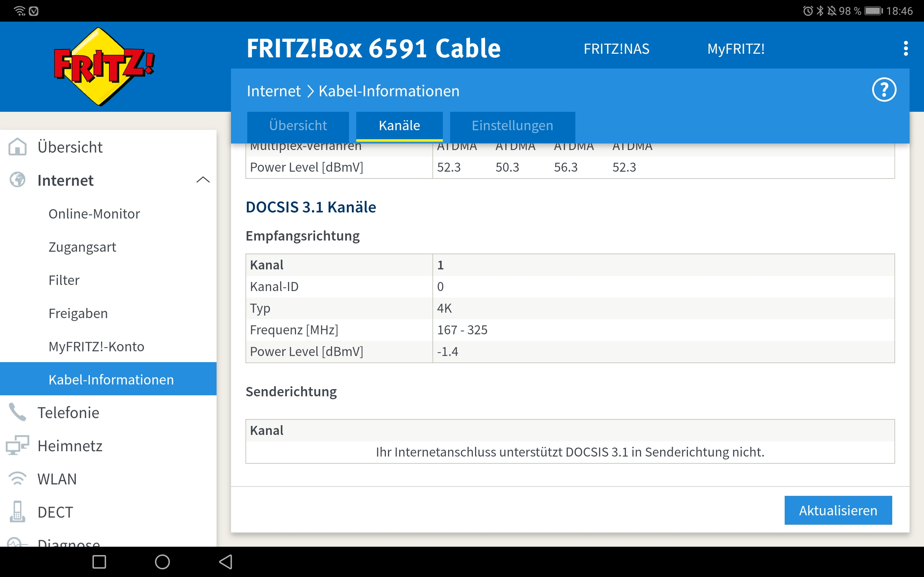The height and width of the screenshot is (577, 924).
Task: Tap the Android home circle button
Action: (162, 562)
